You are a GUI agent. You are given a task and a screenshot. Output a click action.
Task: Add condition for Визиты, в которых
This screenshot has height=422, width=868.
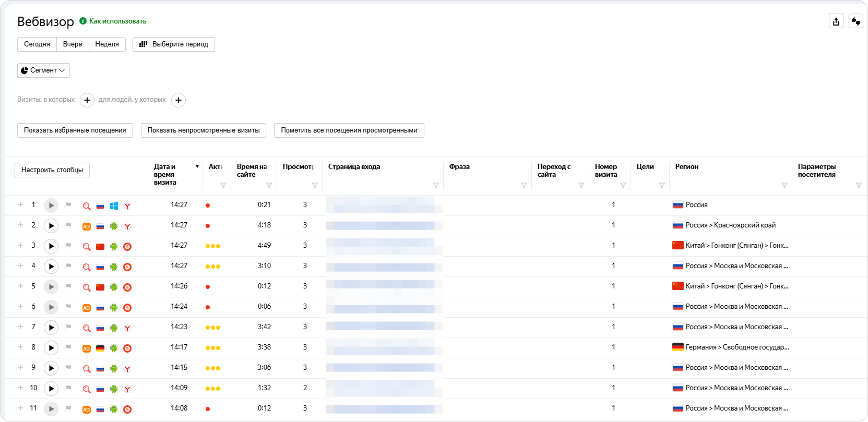coord(87,100)
